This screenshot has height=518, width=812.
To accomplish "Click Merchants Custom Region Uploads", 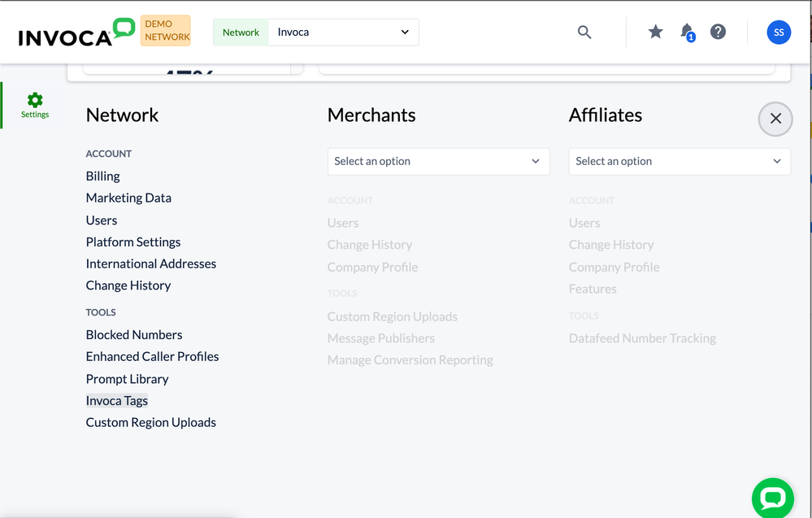I will [392, 316].
